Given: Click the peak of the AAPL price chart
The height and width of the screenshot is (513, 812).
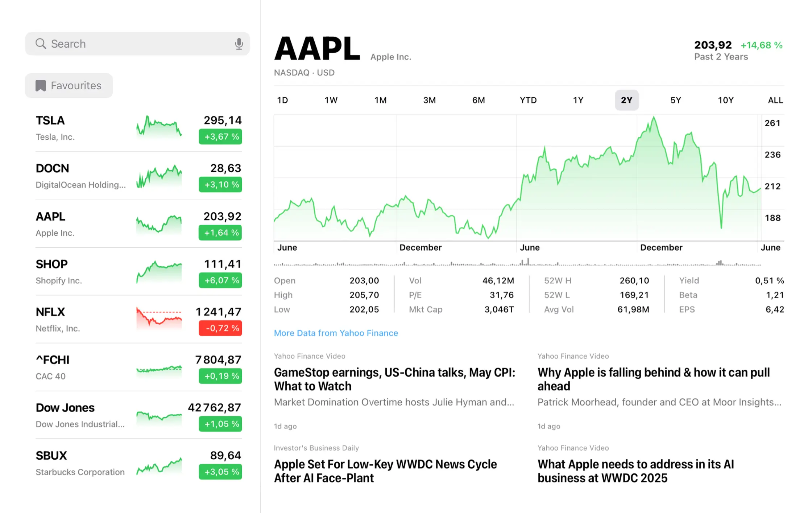Looking at the screenshot, I should (654, 117).
